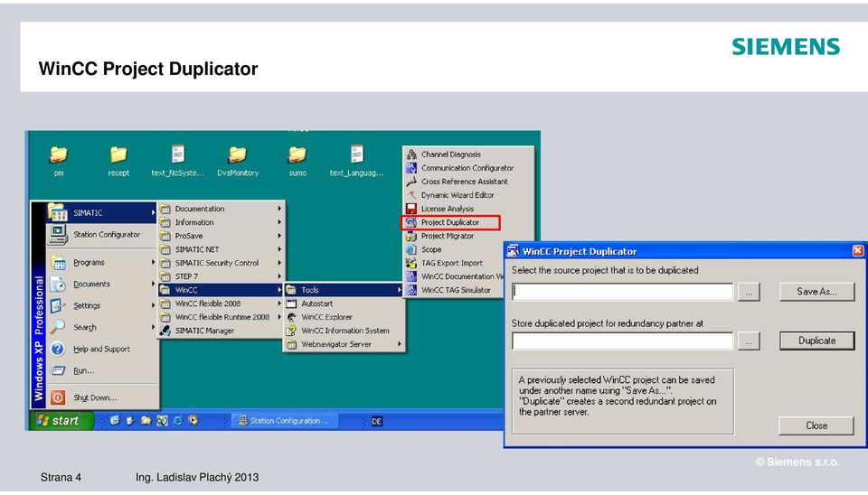
Task: Expand Settings in start menu
Action: click(101, 305)
